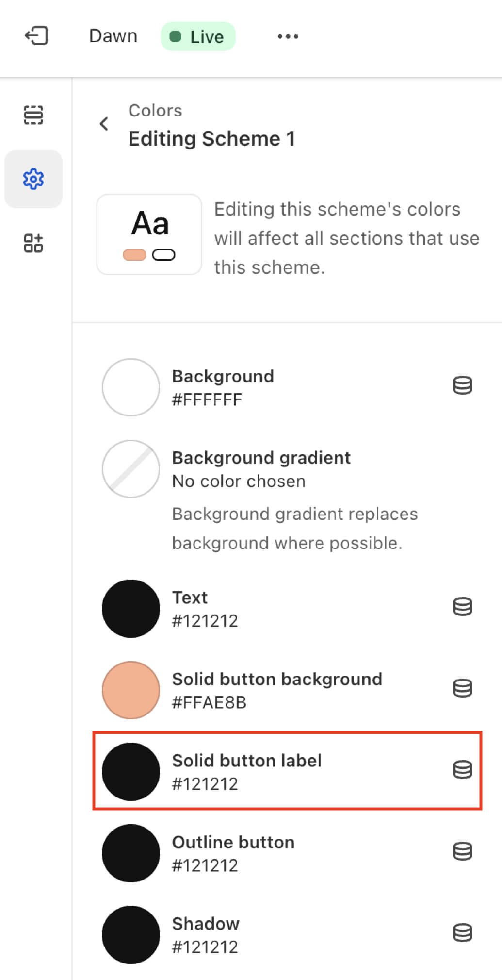Screen dimensions: 502x980
Task: Click the Live status badge
Action: pos(198,36)
